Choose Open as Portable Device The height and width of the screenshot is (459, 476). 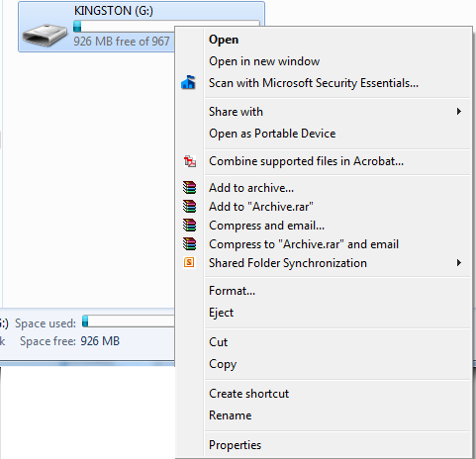click(x=323, y=134)
